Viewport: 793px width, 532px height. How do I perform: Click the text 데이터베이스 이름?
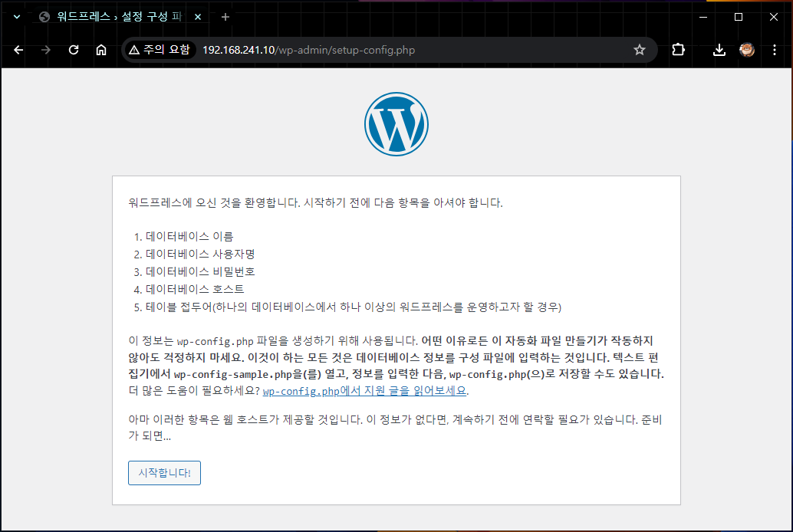pos(189,236)
